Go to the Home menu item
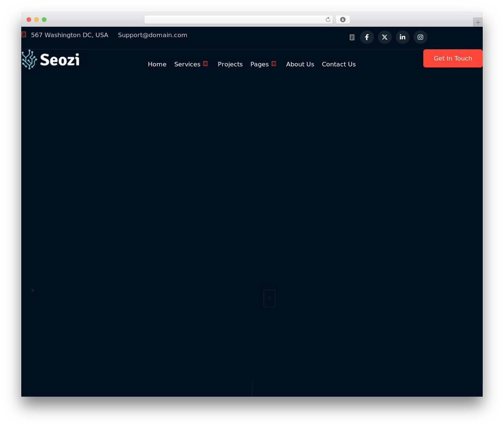Screen dimensions: 504x427 [x=157, y=64]
